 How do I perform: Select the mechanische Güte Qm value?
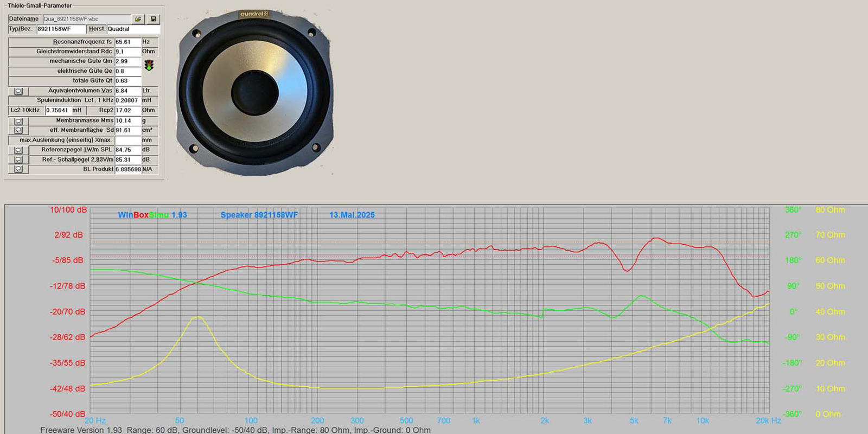127,61
